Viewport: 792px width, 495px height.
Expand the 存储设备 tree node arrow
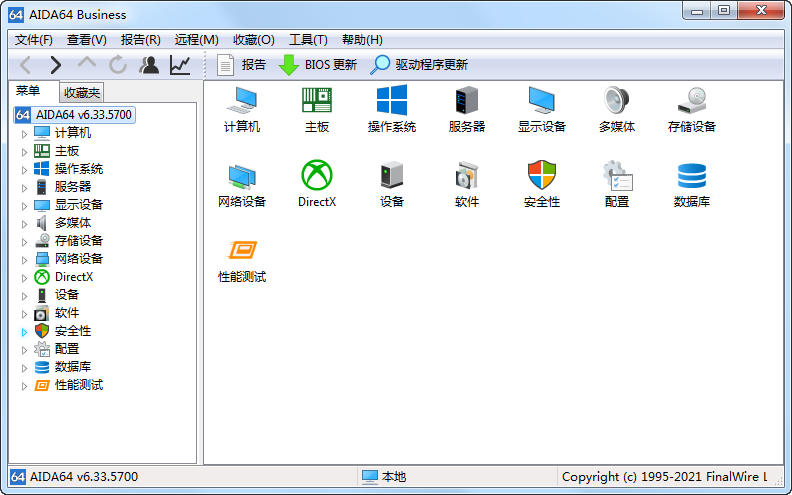pyautogui.click(x=24, y=242)
